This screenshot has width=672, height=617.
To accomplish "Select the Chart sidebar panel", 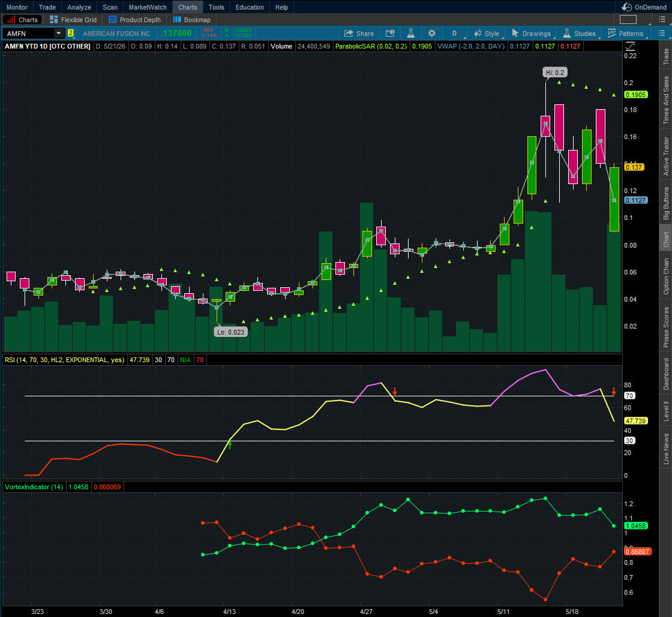I will pos(666,239).
